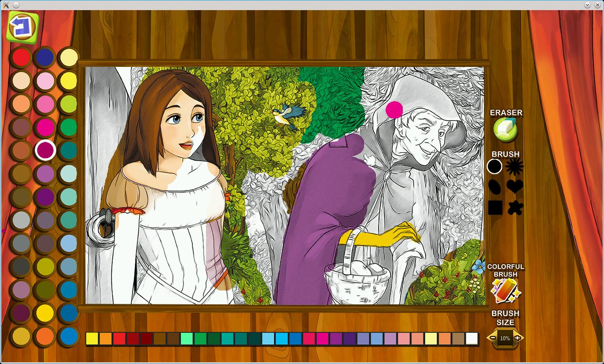Viewport: 604px width, 364px height.
Task: Click the back arrow button
Action: click(23, 27)
